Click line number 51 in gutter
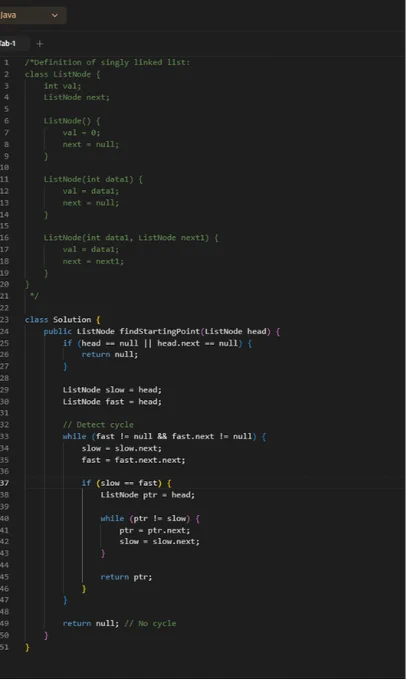This screenshot has width=406, height=680. click(x=5, y=647)
